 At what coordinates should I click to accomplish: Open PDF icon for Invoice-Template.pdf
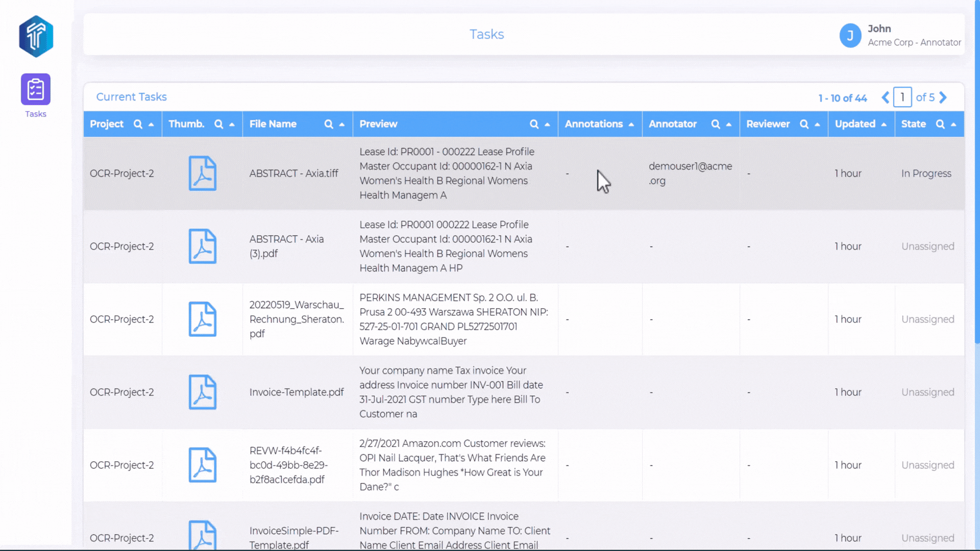pos(203,392)
